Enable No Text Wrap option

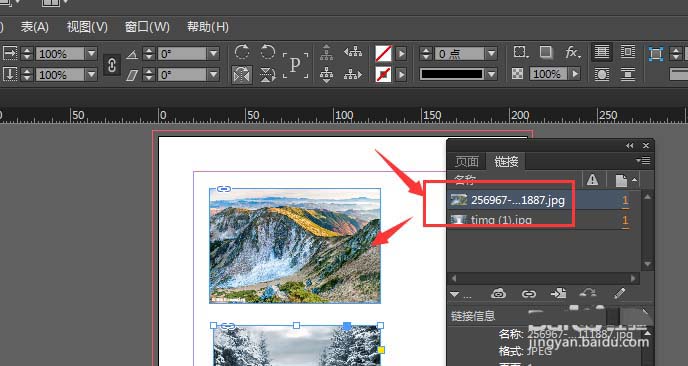[x=602, y=53]
